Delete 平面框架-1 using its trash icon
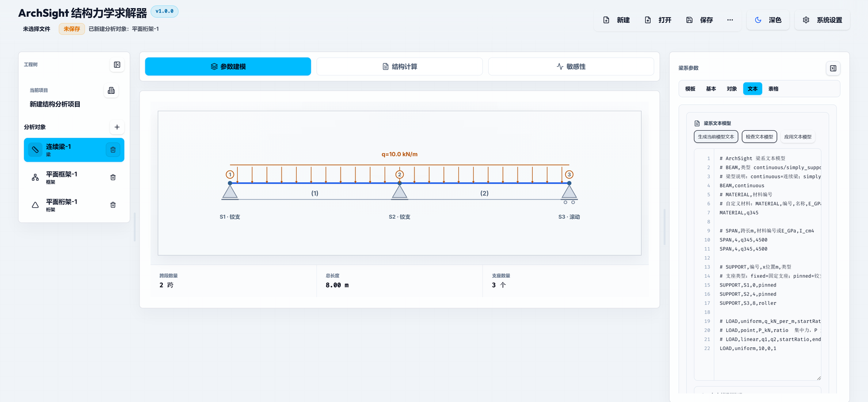The height and width of the screenshot is (402, 868). coord(113,177)
